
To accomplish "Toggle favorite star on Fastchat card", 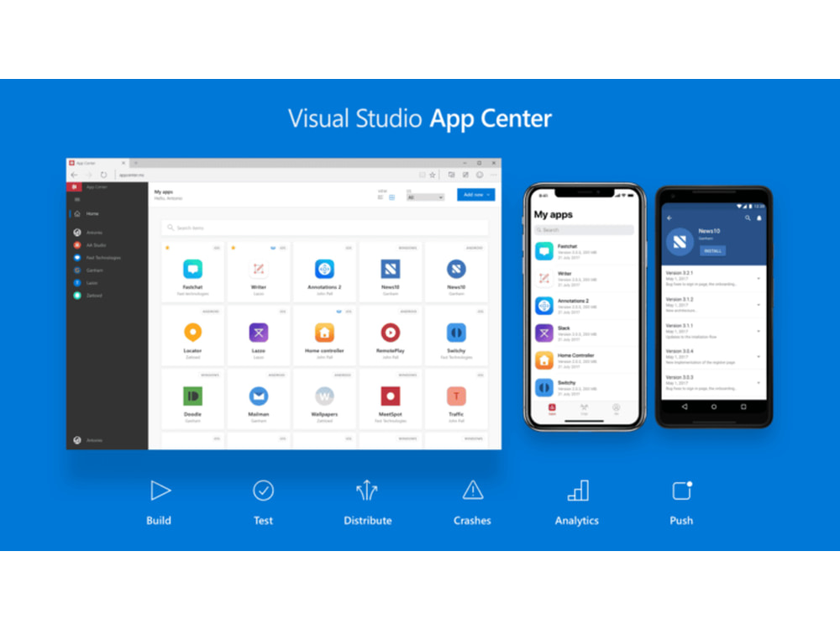I will [x=167, y=248].
